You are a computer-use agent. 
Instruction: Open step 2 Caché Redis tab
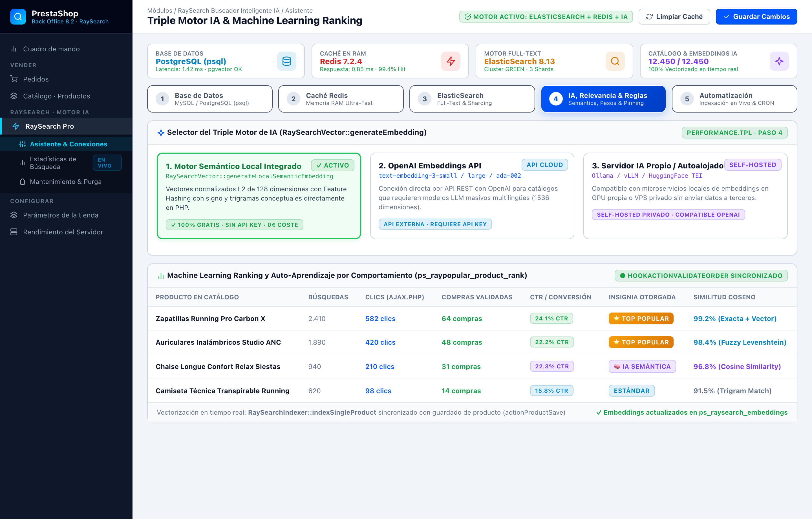click(x=341, y=99)
